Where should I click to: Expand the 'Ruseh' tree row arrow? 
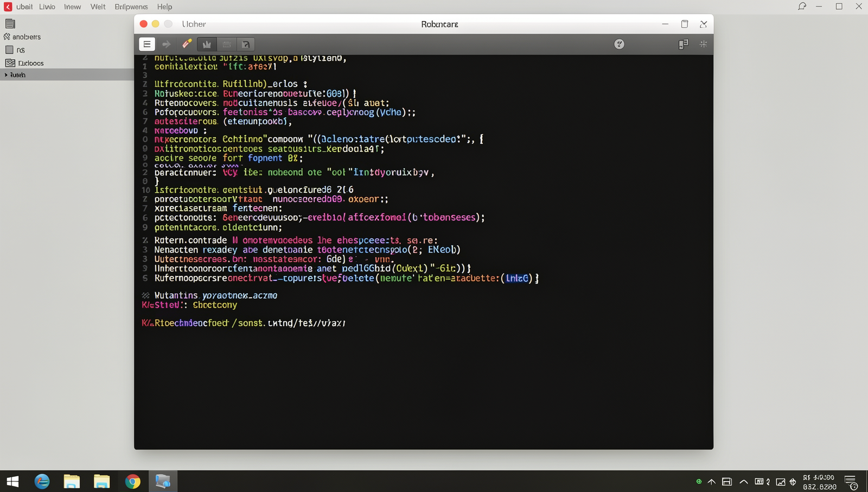pos(6,75)
